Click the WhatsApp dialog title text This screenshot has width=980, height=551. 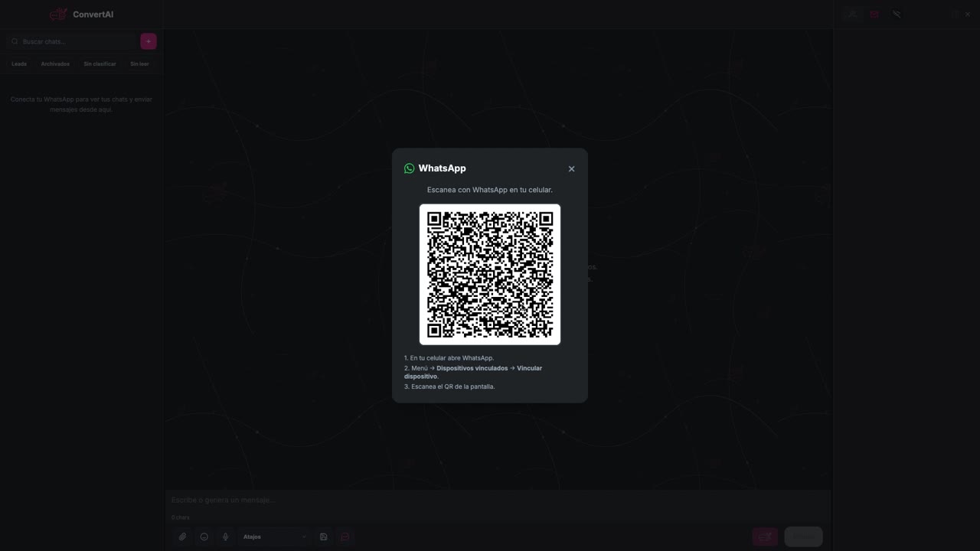[x=442, y=168]
